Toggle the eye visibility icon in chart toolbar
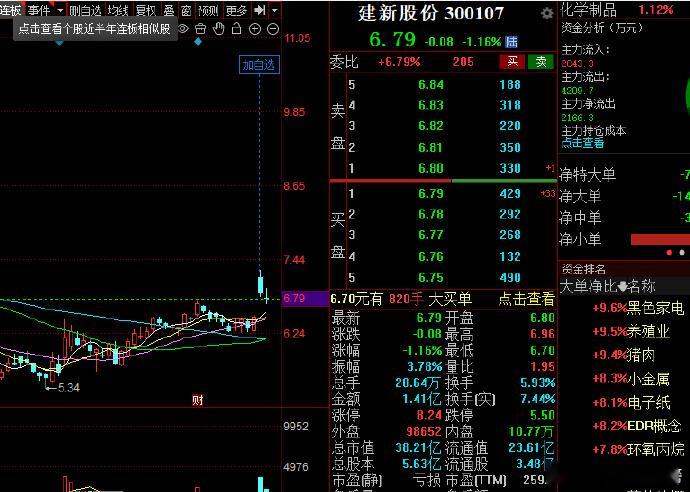Viewport: 690px width, 492px height. click(x=184, y=29)
